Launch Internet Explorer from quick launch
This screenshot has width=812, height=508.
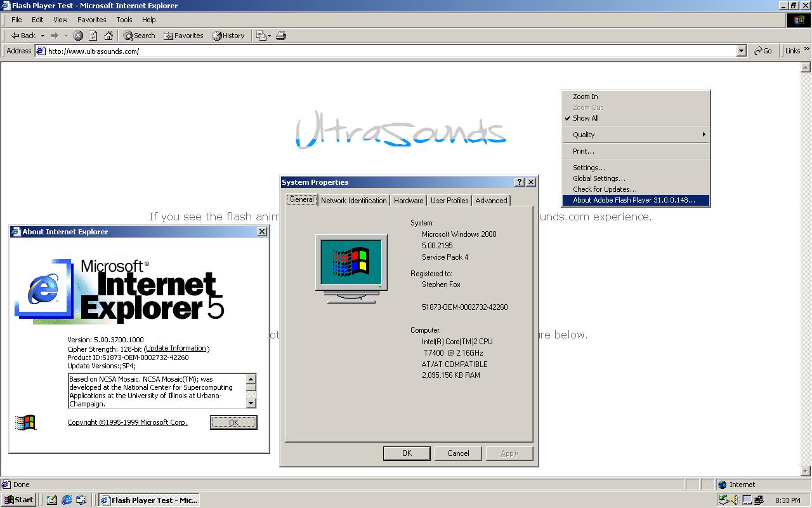pyautogui.click(x=67, y=500)
